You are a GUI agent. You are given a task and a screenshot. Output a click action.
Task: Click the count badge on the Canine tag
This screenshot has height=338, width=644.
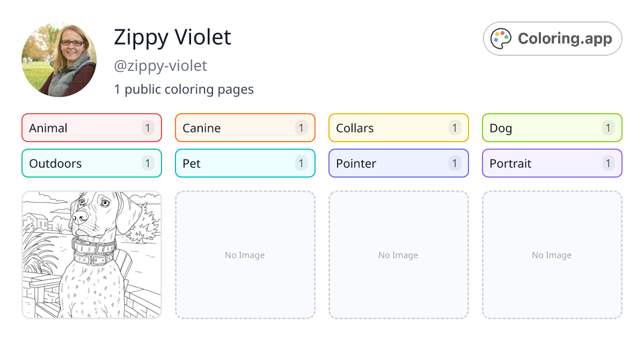(x=301, y=128)
